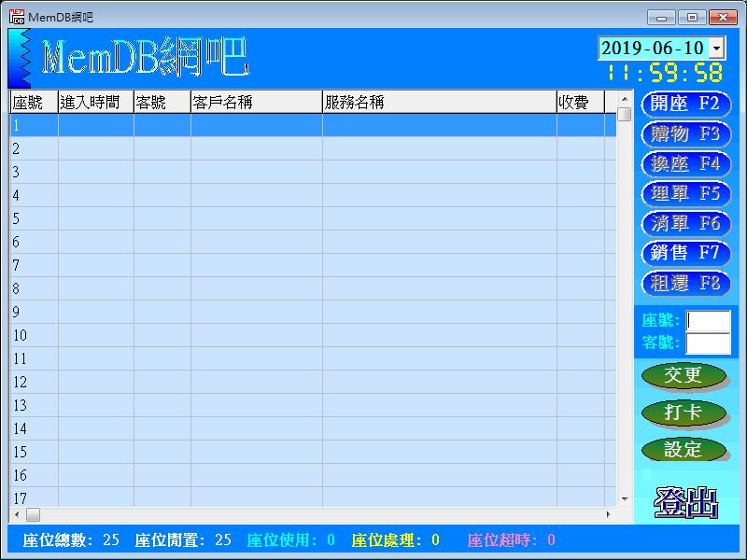Open the 理單 F5 order management function
747x560 pixels.
tap(685, 194)
